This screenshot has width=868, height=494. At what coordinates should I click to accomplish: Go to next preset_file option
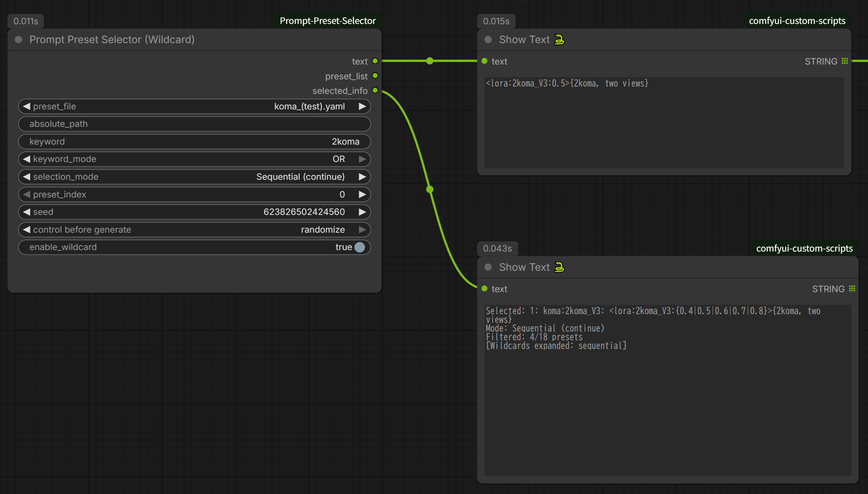coord(362,106)
